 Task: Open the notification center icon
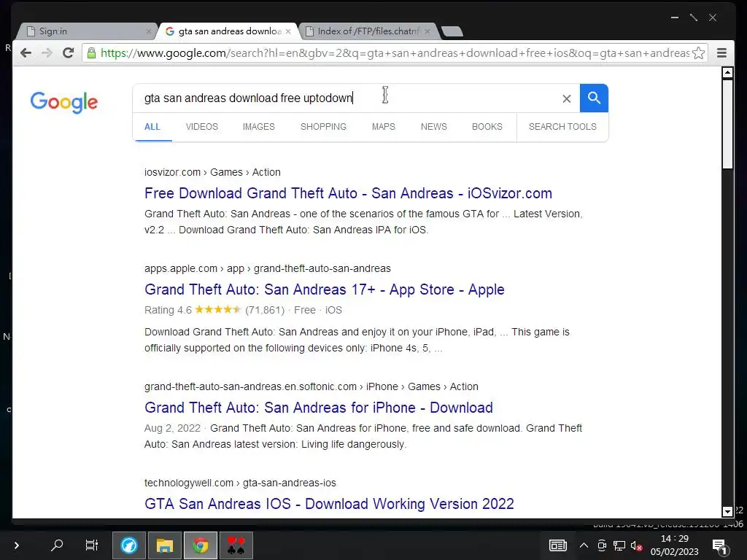tap(720, 546)
